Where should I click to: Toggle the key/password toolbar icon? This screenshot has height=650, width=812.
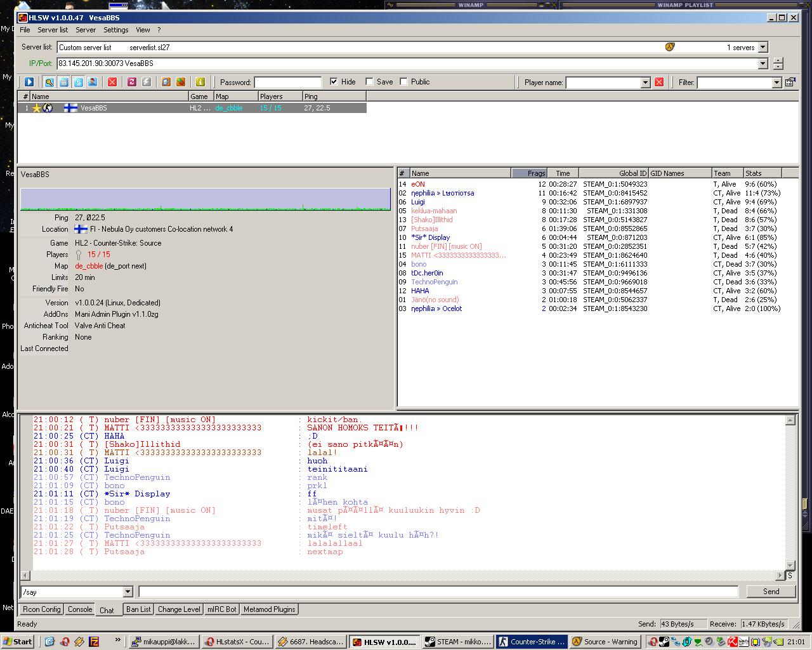(x=49, y=82)
